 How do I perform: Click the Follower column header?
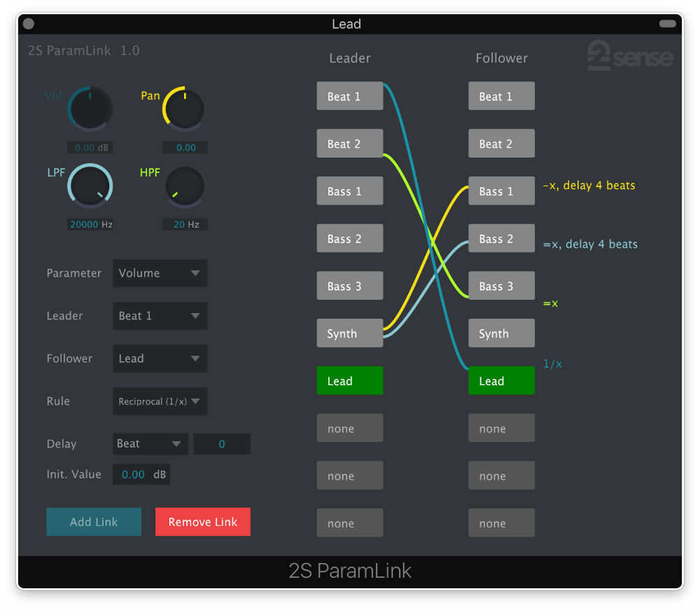(501, 58)
